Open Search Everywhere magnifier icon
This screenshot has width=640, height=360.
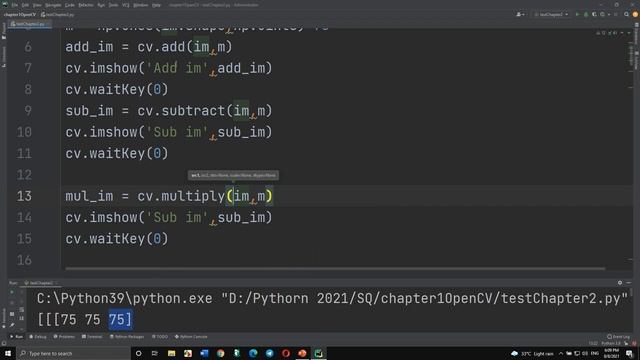[627, 15]
